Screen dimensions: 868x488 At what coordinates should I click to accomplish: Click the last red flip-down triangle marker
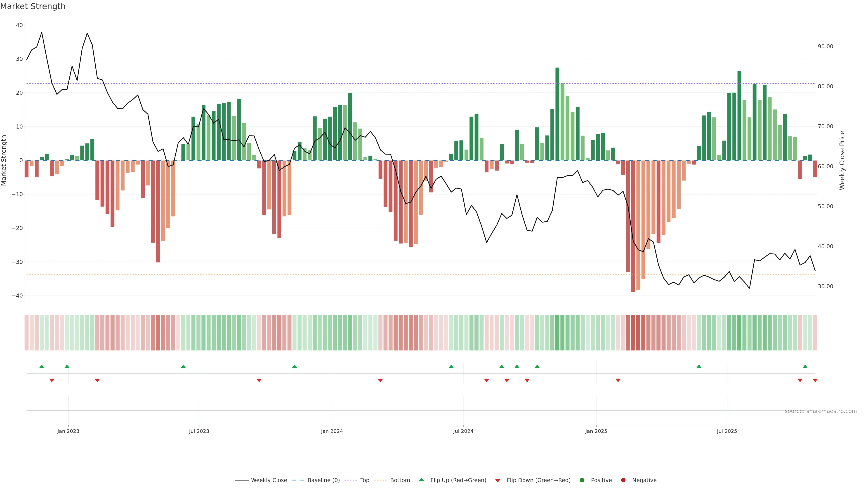(x=815, y=380)
